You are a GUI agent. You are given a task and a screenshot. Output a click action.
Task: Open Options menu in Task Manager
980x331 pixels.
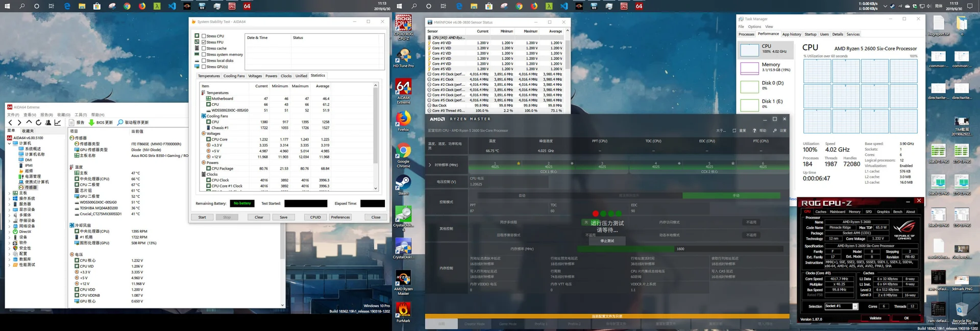754,27
